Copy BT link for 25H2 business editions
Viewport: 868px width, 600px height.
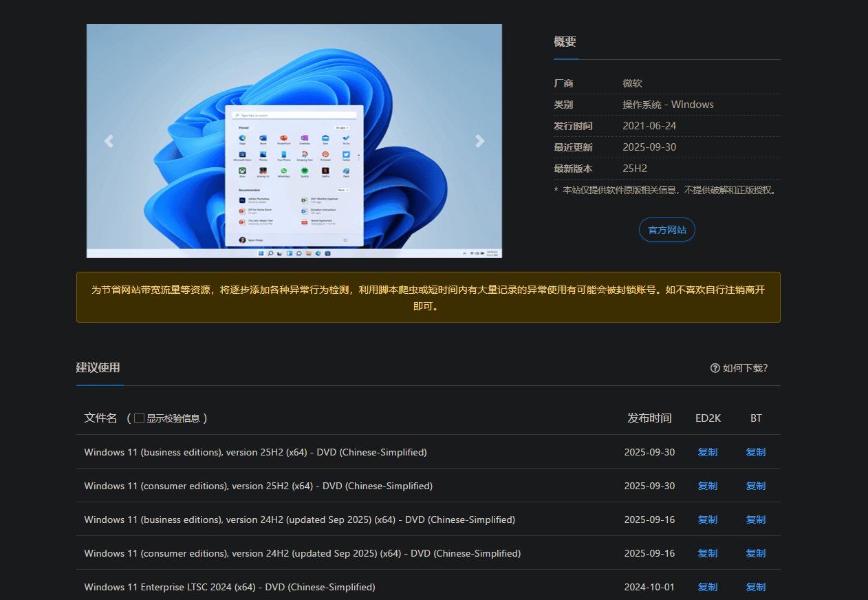coord(756,452)
